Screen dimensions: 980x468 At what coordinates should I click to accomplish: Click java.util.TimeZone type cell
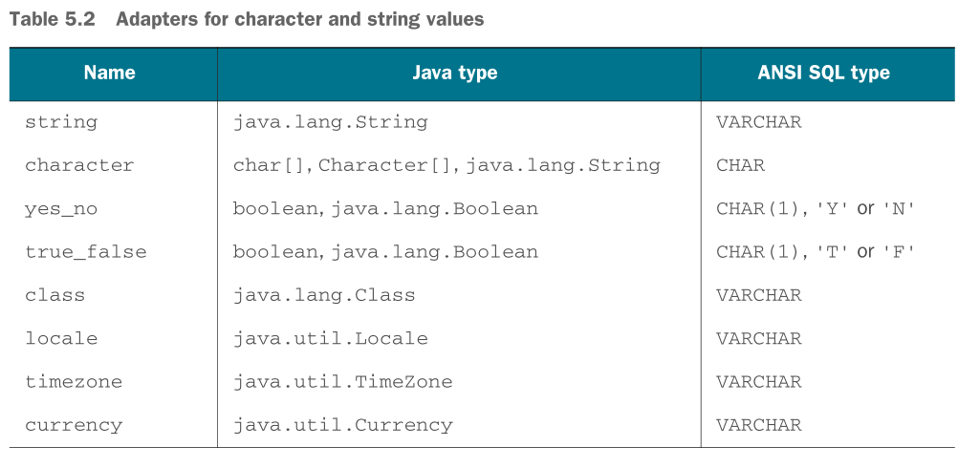pyautogui.click(x=343, y=381)
